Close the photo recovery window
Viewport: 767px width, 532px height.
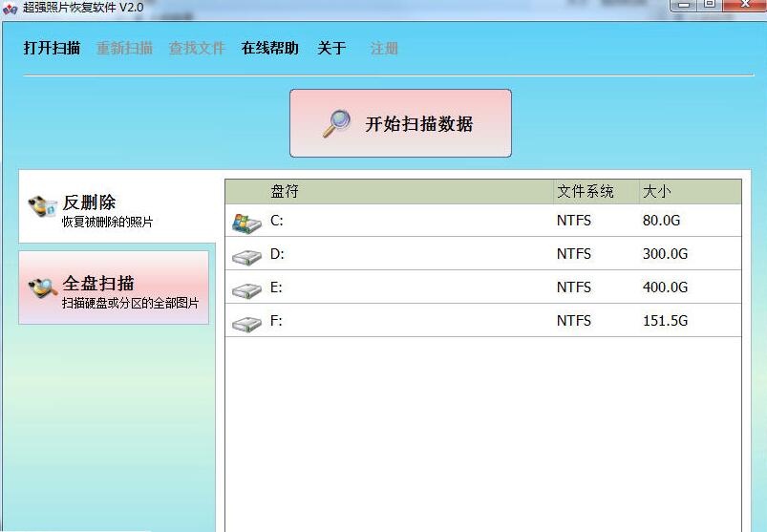(744, 5)
